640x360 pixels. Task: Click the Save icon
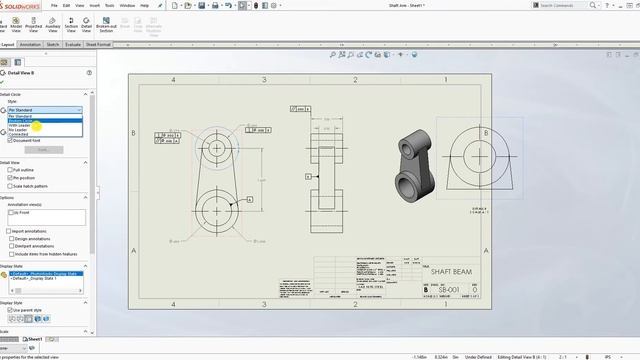pos(202,6)
